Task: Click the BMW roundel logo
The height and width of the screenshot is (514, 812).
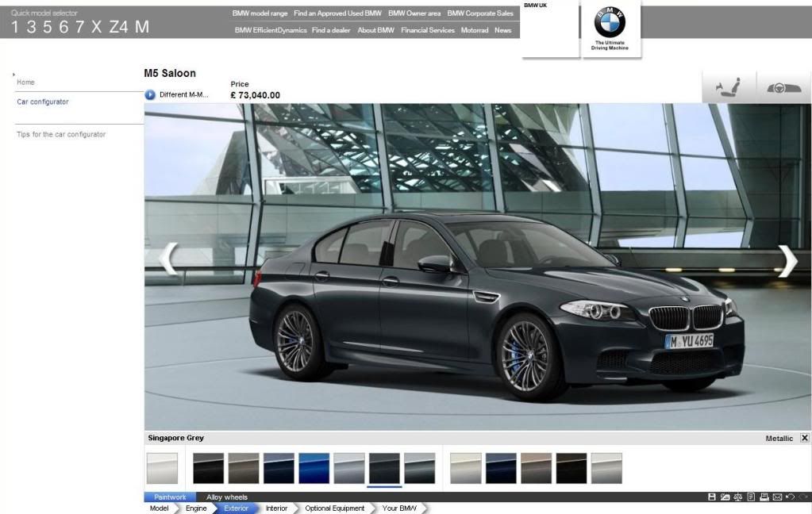Action: tap(610, 23)
